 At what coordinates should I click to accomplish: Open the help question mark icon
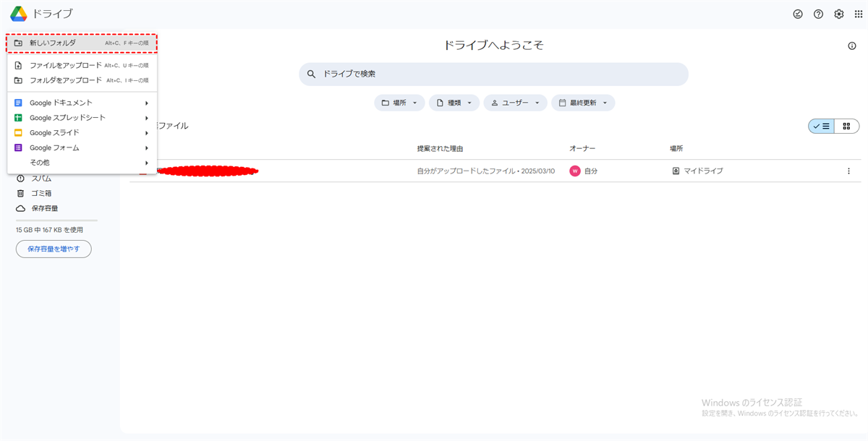pos(818,14)
